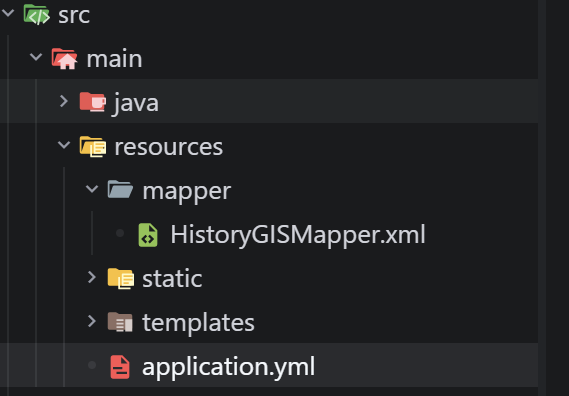Click the yellow static folder icon
This screenshot has width=569, height=396.
pos(121,278)
